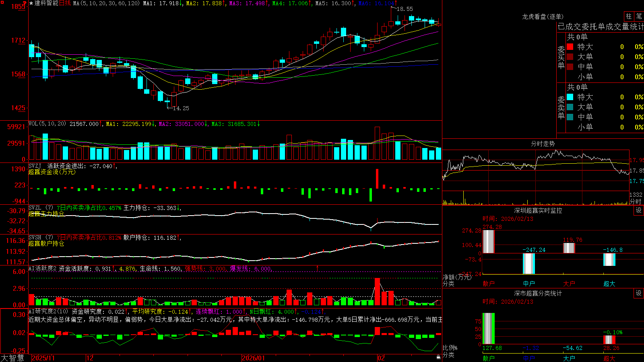The image size is (644, 362).
Task: Click the AI活跃度2 indicator label
Action: 43,268
